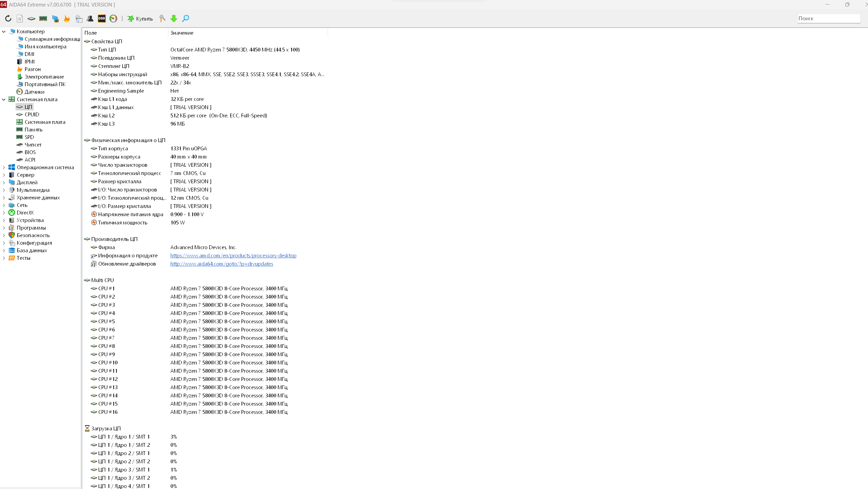Click the DirectX Xbox icon in the tree
The image size is (868, 489).
[x=12, y=212]
